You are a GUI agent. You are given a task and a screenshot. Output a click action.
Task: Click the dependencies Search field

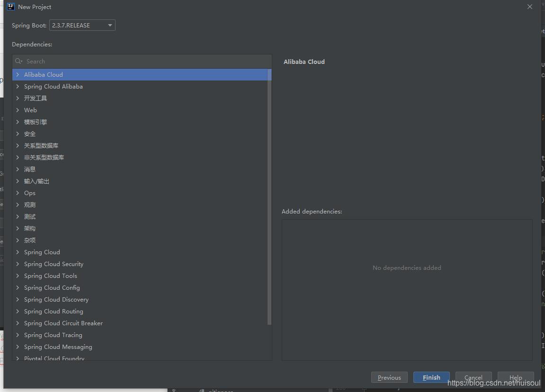142,61
